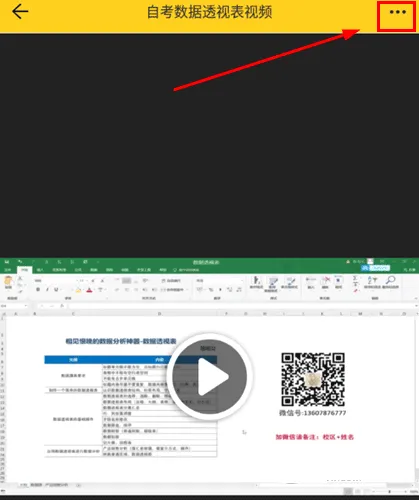Click the Sort & Filter ribbon icon
The height and width of the screenshot is (500, 419).
click(x=372, y=282)
